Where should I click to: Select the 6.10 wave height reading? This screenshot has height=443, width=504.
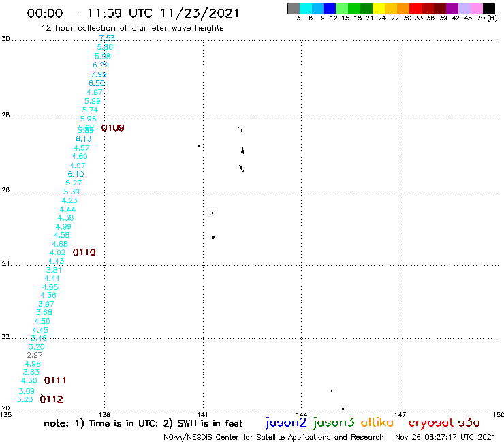[76, 174]
